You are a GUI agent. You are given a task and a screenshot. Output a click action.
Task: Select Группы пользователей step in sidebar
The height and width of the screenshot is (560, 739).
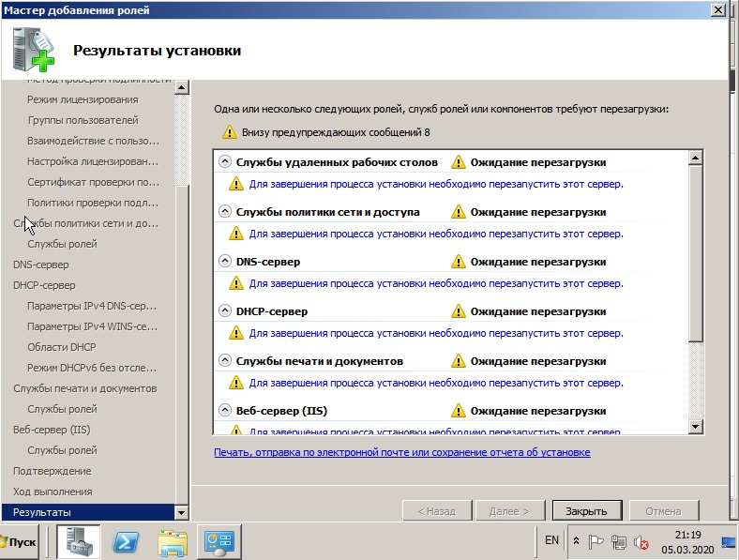tap(83, 120)
